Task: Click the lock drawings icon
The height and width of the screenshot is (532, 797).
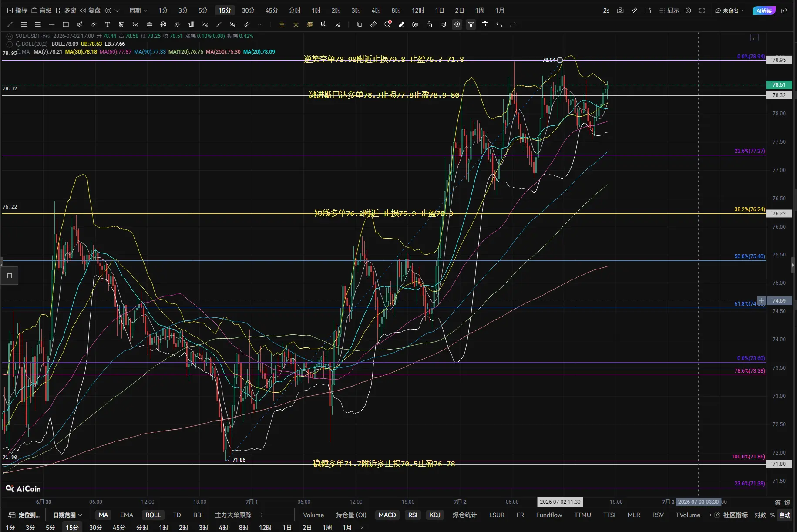Action: (x=429, y=24)
